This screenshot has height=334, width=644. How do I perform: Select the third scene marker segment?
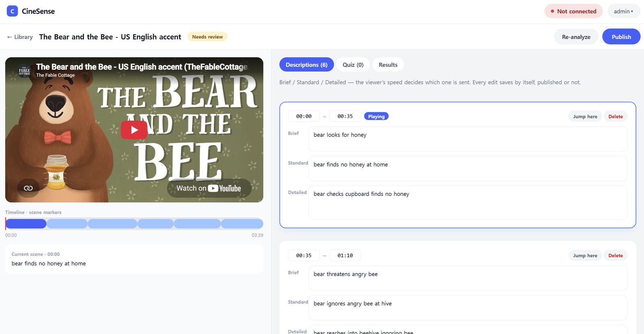113,224
